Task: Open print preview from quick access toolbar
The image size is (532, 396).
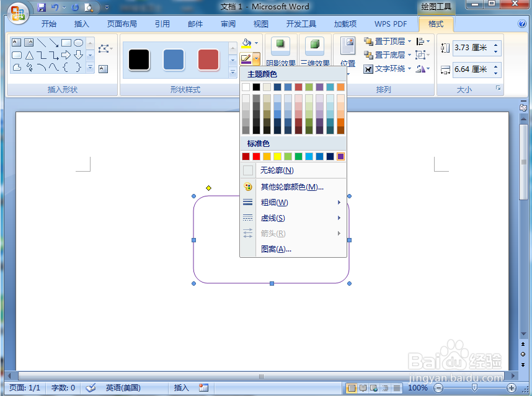Action: (89, 7)
